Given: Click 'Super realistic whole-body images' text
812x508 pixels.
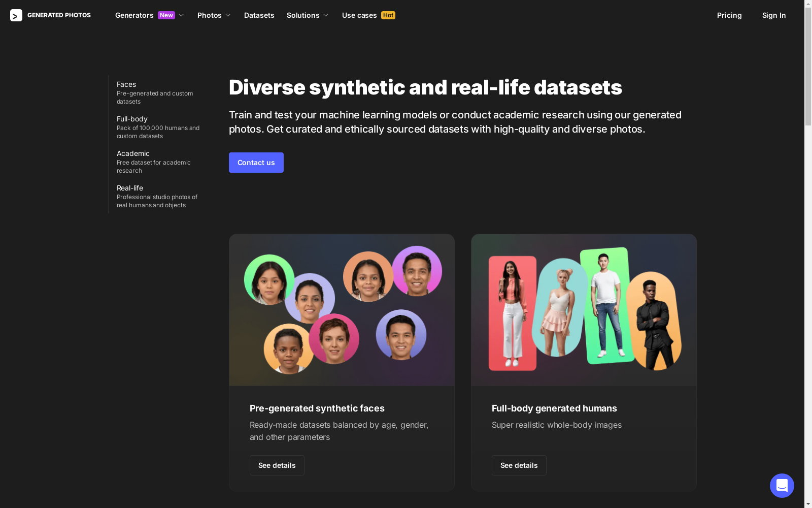Looking at the screenshot, I should coord(557,425).
